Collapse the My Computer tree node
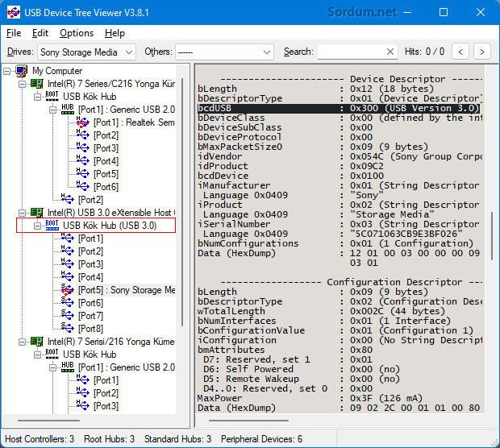This screenshot has width=500, height=448. [6, 71]
